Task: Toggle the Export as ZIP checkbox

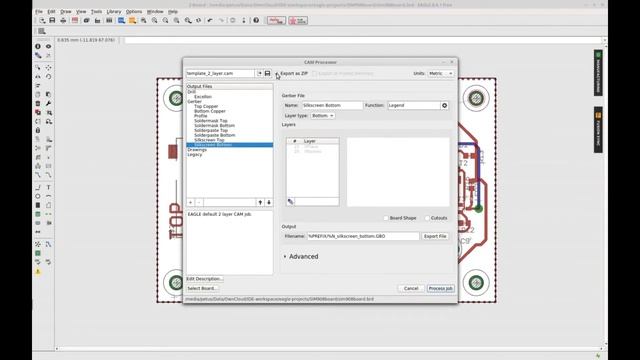Action: [277, 73]
